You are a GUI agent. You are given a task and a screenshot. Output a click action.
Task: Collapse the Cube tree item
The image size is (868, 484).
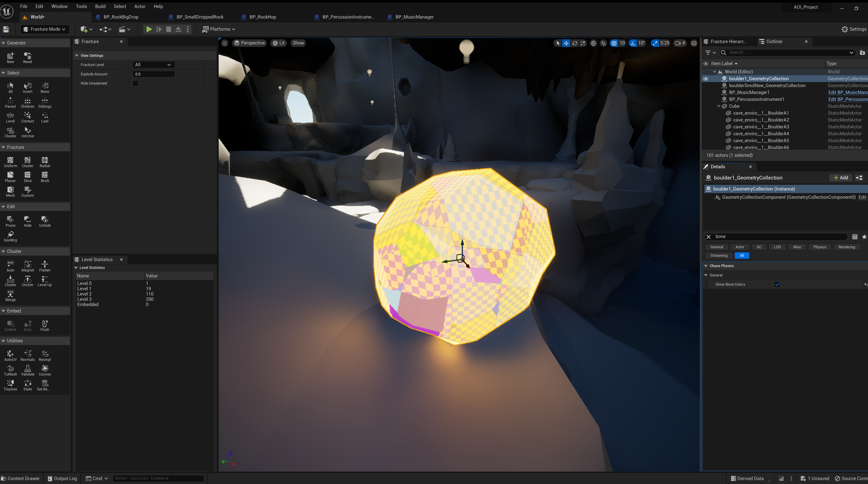(x=718, y=106)
